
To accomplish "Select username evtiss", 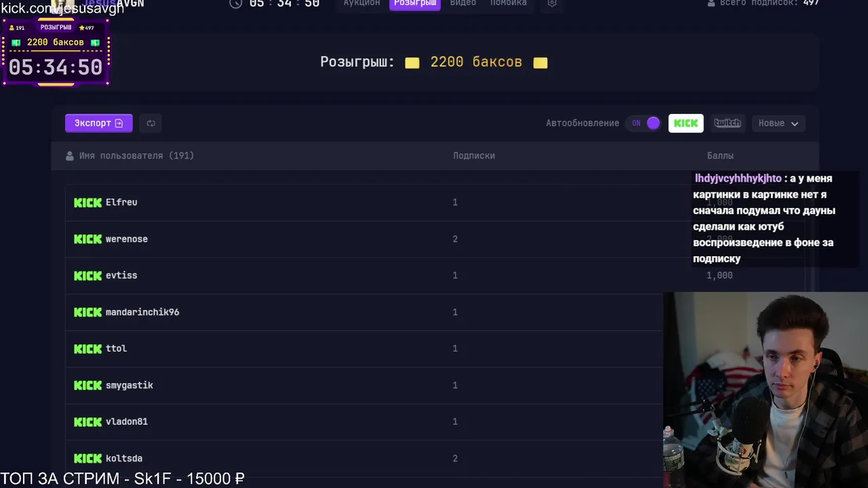I will coord(121,275).
